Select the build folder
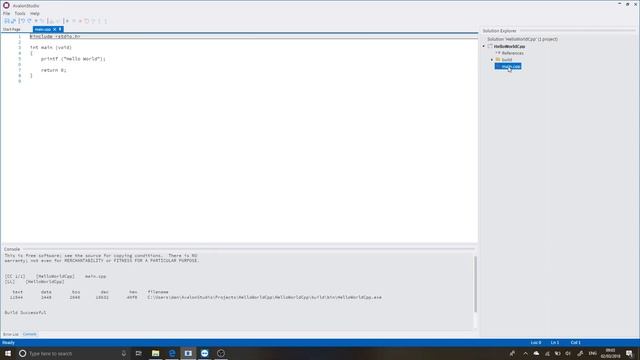The width and height of the screenshot is (640, 360). pos(507,60)
